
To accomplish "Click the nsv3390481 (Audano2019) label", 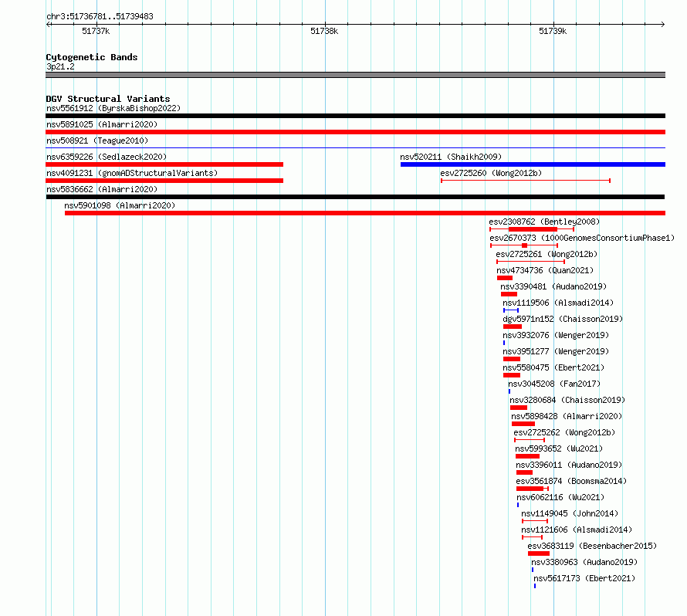I will point(553,286).
